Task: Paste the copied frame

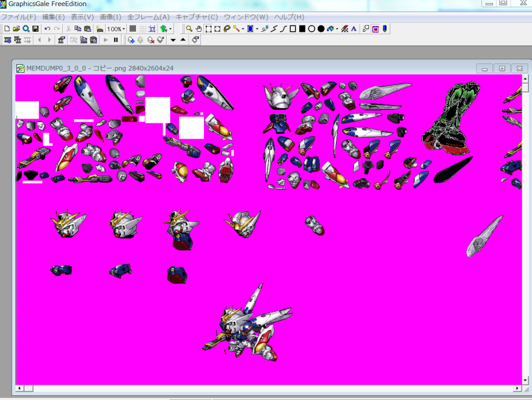Action: tap(93, 40)
